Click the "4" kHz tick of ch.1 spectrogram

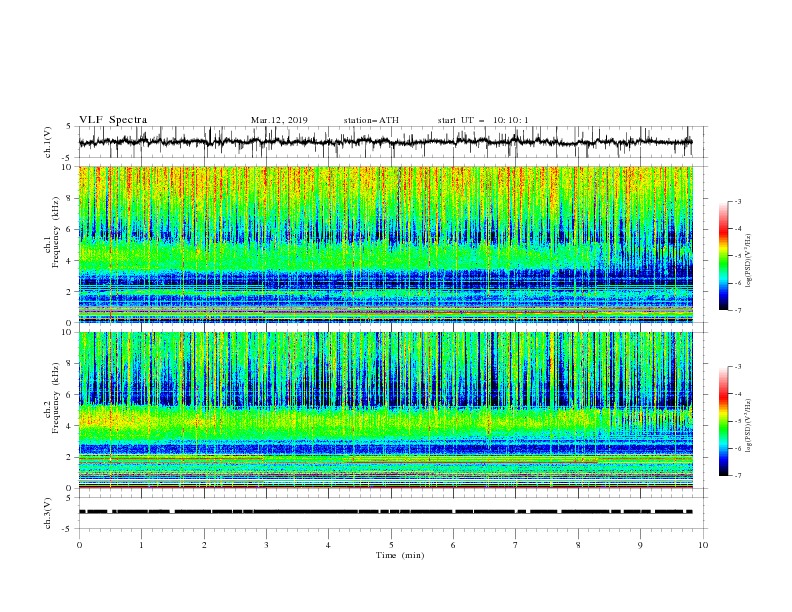[70, 261]
